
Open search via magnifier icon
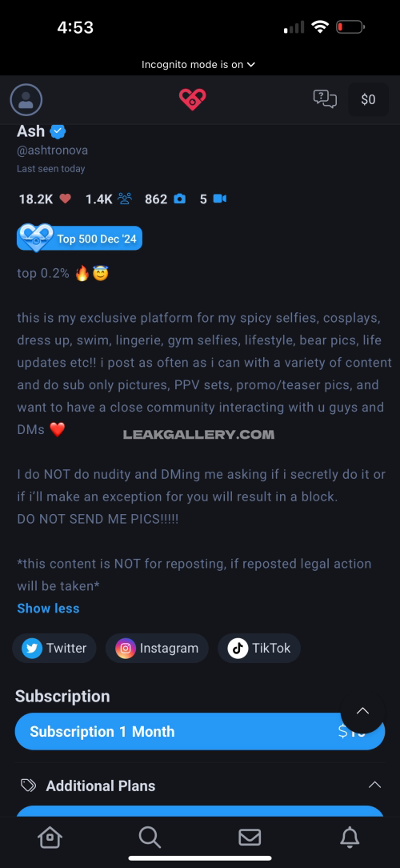(x=150, y=837)
